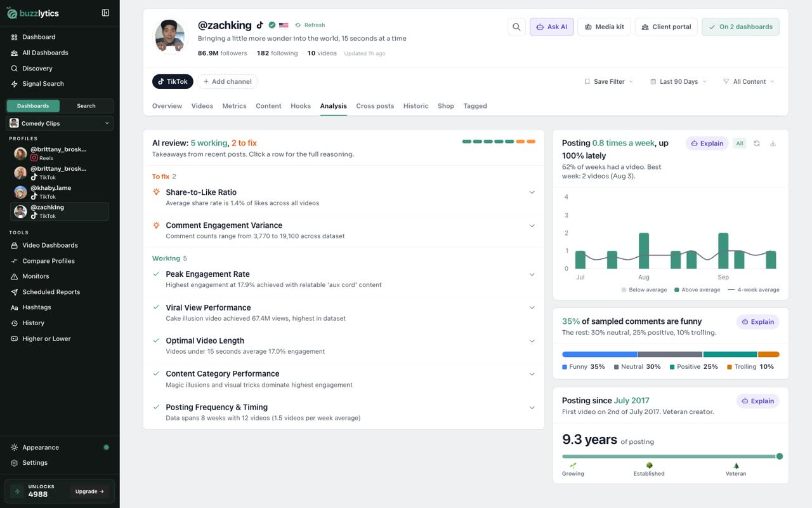Expand the Share-to-Like Ratio row
The width and height of the screenshot is (812, 508).
tap(344, 197)
